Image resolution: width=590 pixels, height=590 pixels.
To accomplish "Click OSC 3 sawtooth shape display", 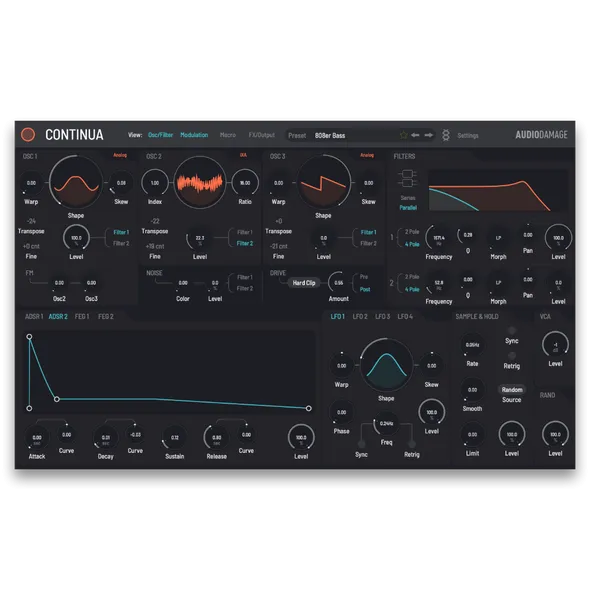I will click(323, 182).
